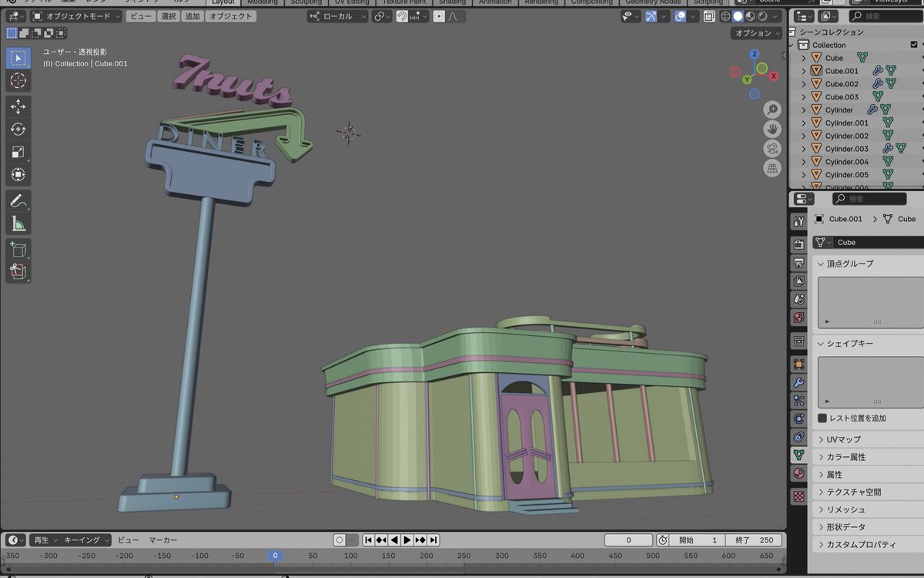Image resolution: width=924 pixels, height=578 pixels.
Task: Open the 追加 menu
Action: click(x=192, y=16)
